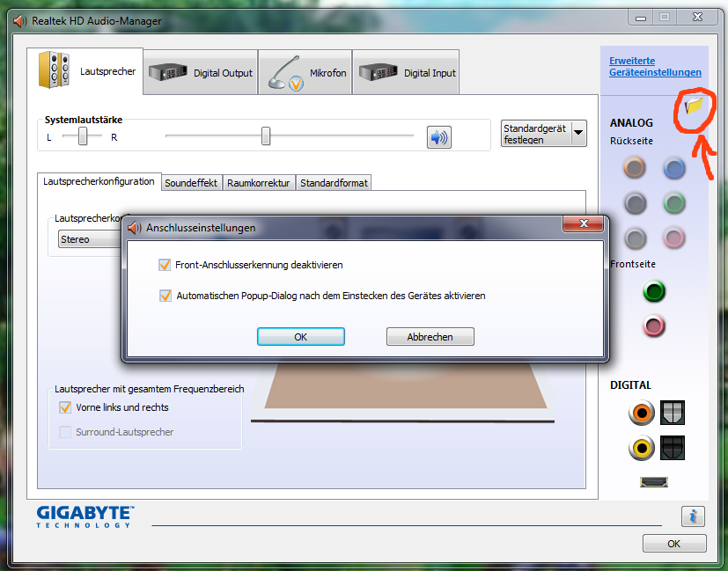Click the Gigabyte Technology logo
Screen dimensions: 728x571
click(85, 516)
